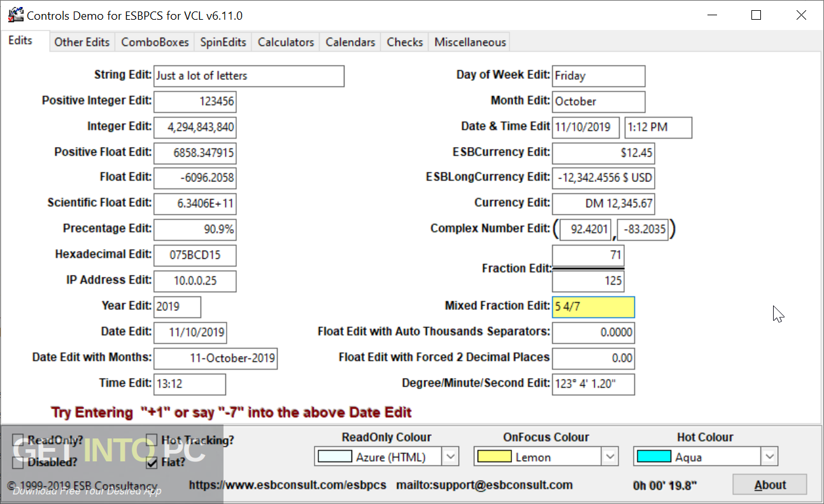Screen dimensions: 824x504
Task: Click Float Edit with Forced 2 Decimal Places field
Action: coord(593,358)
